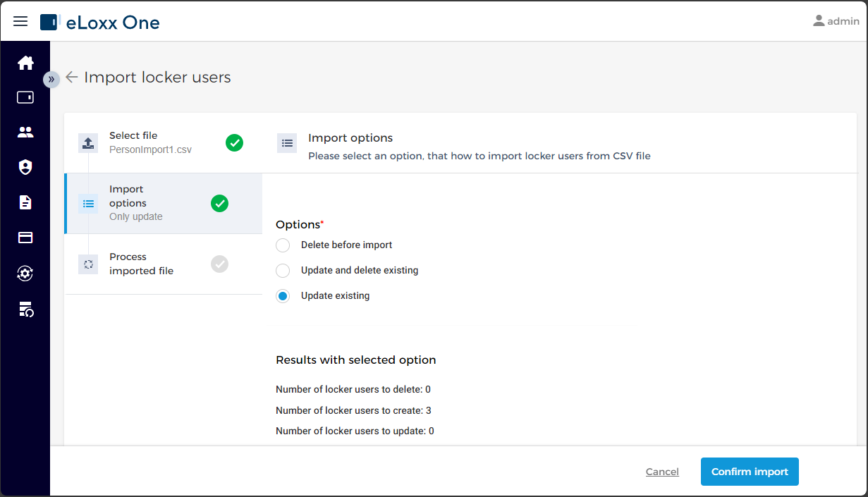Click Number of locker users to update
The width and height of the screenshot is (868, 497).
click(355, 431)
